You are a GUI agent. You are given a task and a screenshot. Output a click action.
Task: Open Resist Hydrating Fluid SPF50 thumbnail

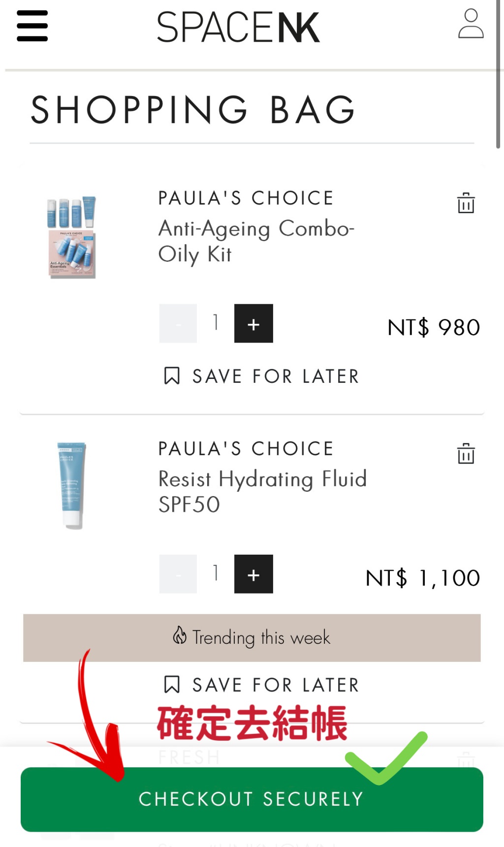tap(72, 485)
